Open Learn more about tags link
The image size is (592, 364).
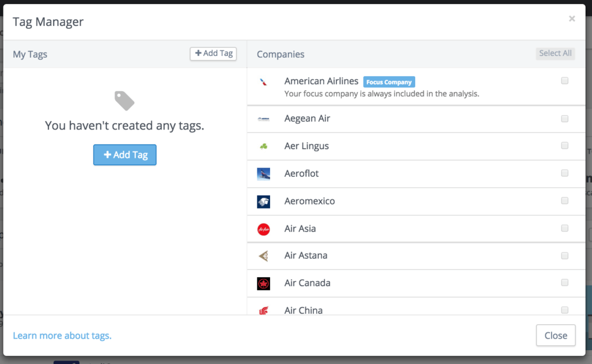click(62, 336)
